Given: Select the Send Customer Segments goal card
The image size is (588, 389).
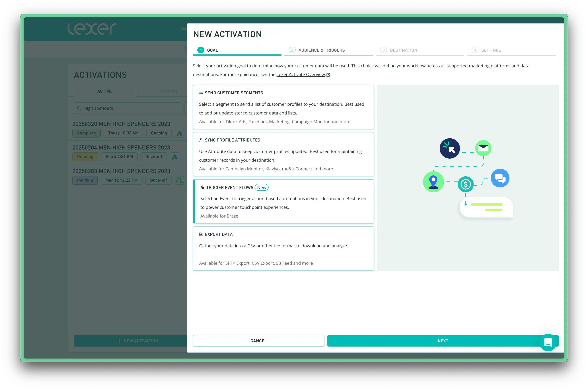Looking at the screenshot, I should click(x=283, y=107).
